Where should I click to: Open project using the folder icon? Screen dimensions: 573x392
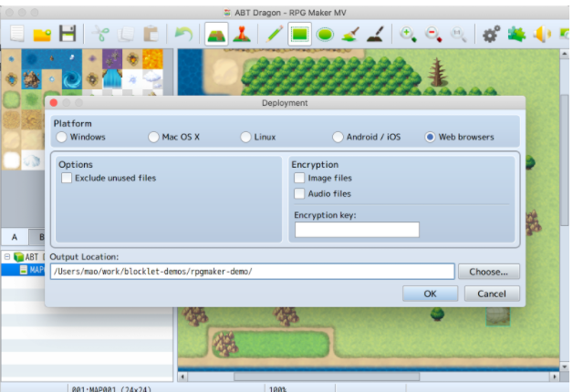point(42,35)
